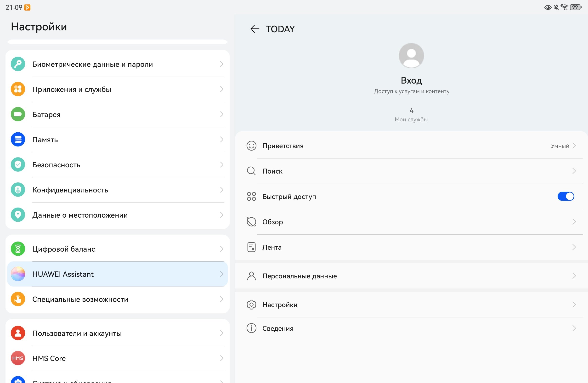Image resolution: width=588 pixels, height=383 pixels.
Task: Tap the orange notification icon beside the clock
Action: (27, 7)
